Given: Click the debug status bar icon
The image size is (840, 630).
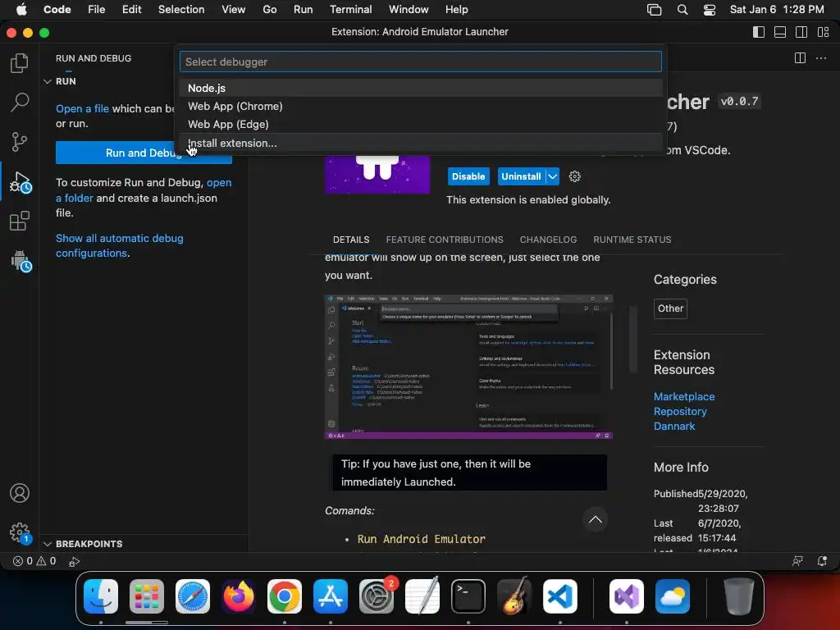Looking at the screenshot, I should 74,561.
